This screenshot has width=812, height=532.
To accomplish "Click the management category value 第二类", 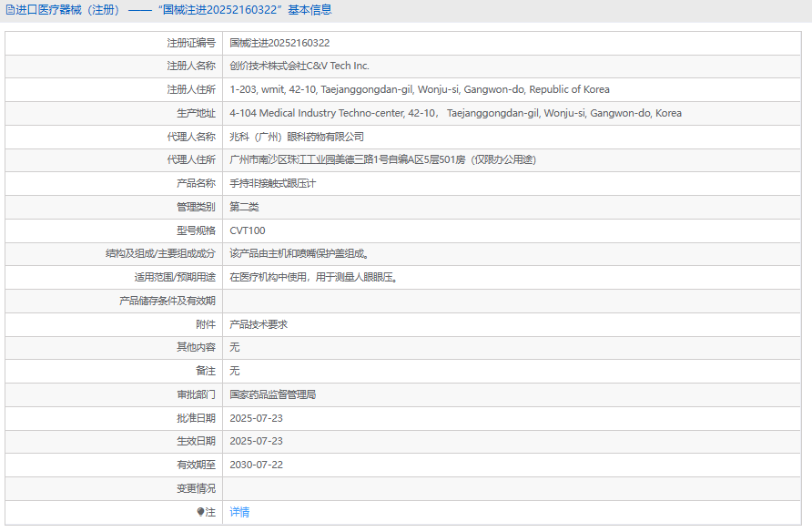I will pos(244,208).
